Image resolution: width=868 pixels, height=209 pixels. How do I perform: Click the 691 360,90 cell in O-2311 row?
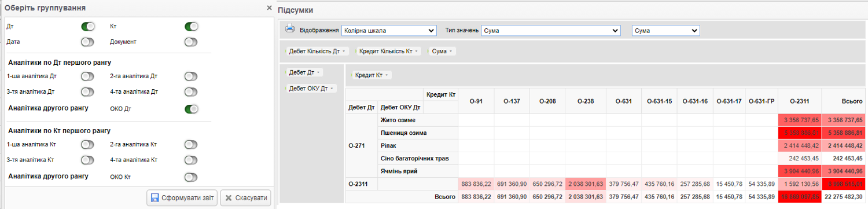(x=512, y=184)
